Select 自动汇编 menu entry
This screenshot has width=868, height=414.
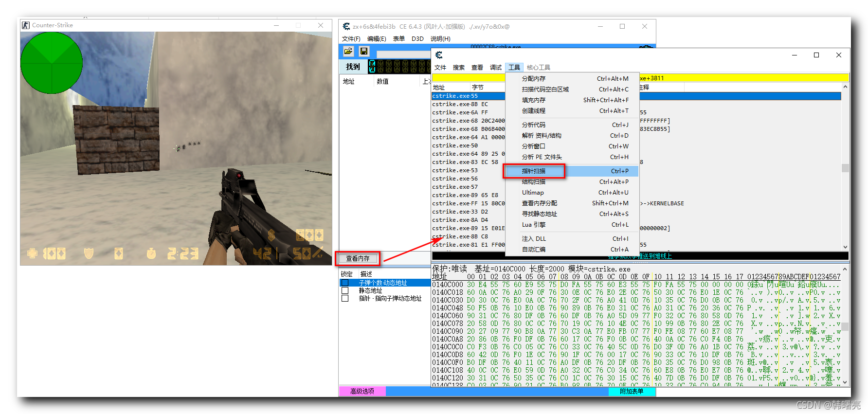click(x=572, y=249)
